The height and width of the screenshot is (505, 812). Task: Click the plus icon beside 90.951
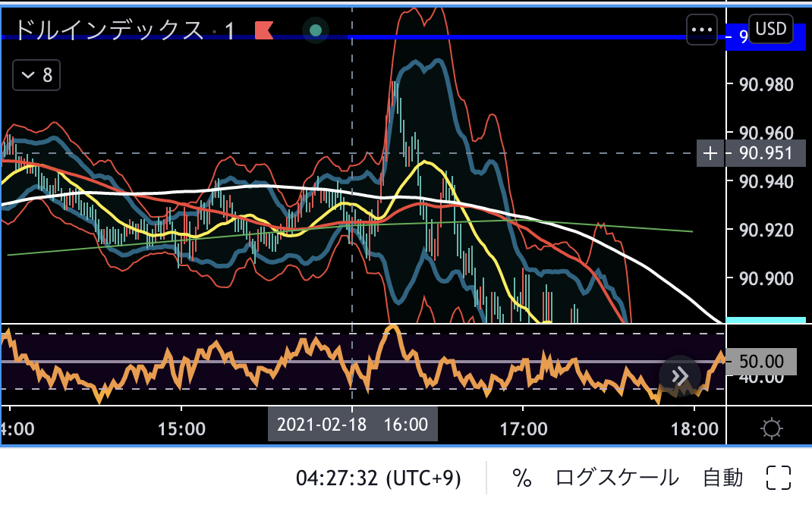pyautogui.click(x=710, y=154)
